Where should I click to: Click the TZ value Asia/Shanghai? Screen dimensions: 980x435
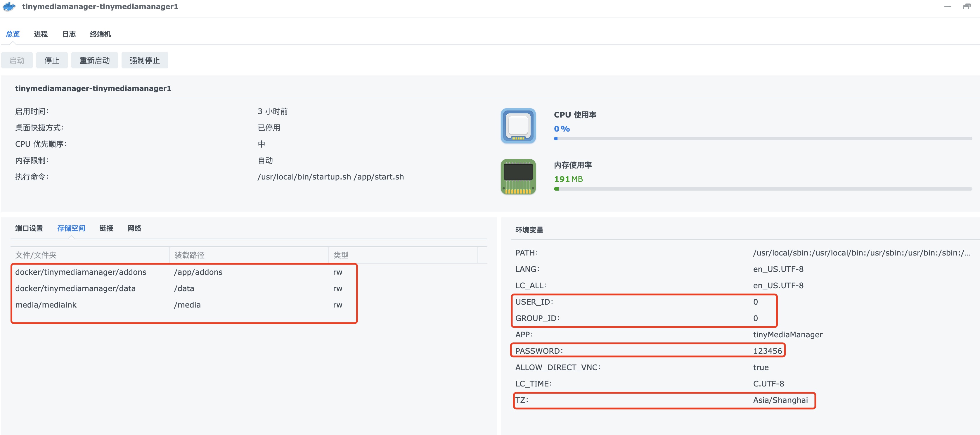pos(780,400)
